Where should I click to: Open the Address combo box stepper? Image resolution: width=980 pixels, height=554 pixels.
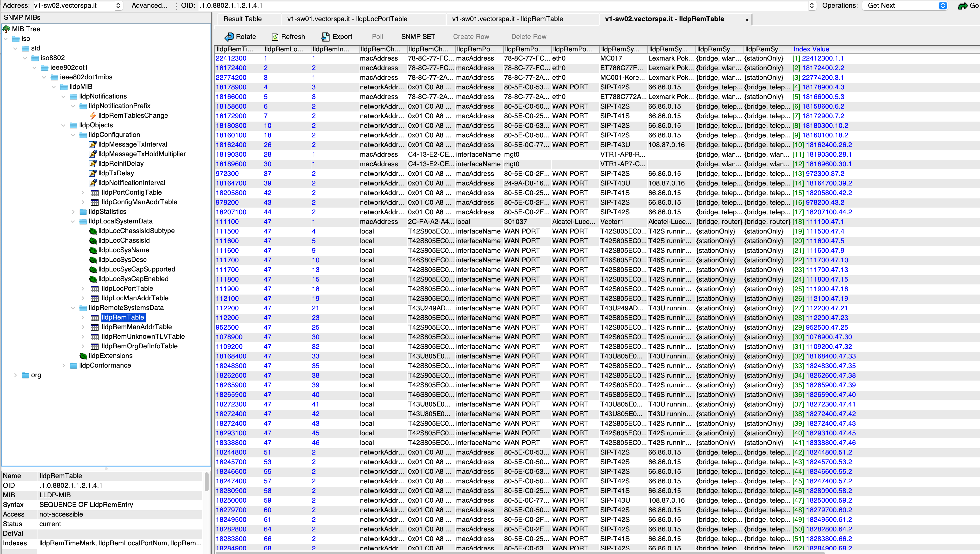118,6
